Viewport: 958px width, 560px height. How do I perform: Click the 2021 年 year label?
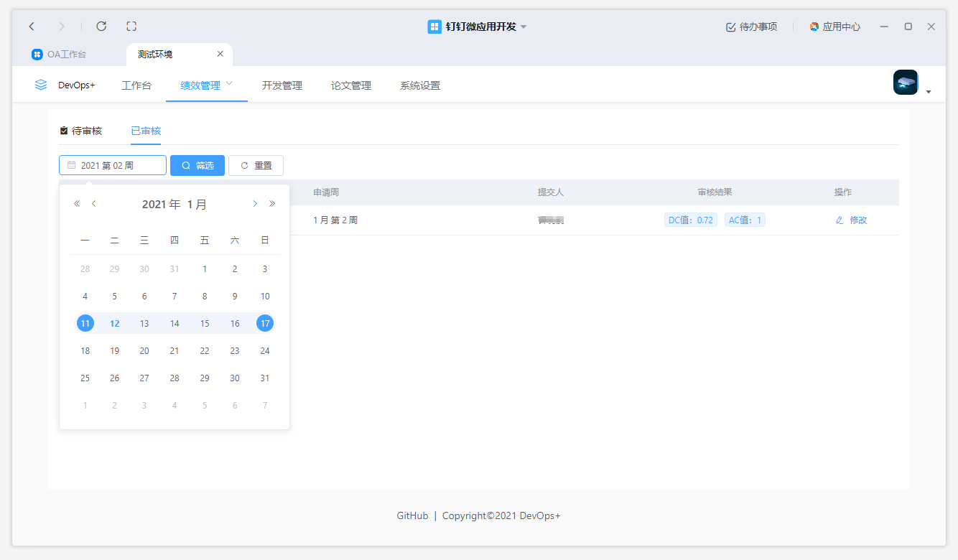point(162,205)
